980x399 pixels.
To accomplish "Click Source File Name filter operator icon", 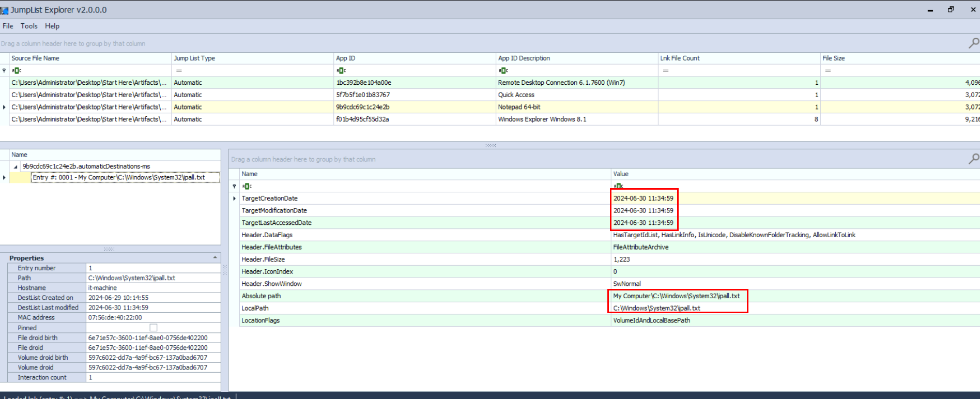I will (x=17, y=70).
